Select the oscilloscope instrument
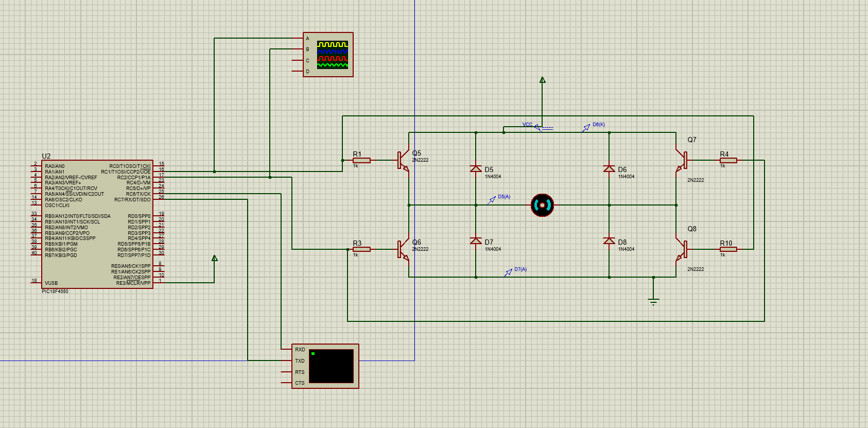 [328, 55]
